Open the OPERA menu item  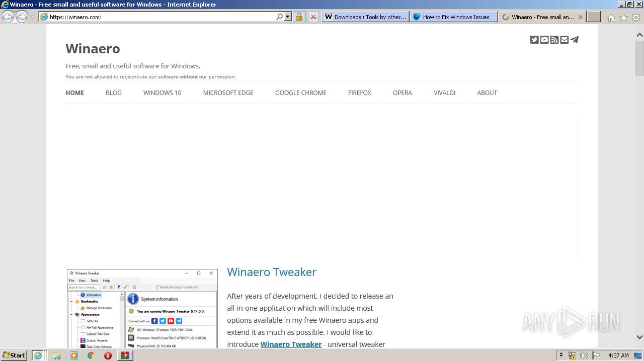pyautogui.click(x=403, y=93)
